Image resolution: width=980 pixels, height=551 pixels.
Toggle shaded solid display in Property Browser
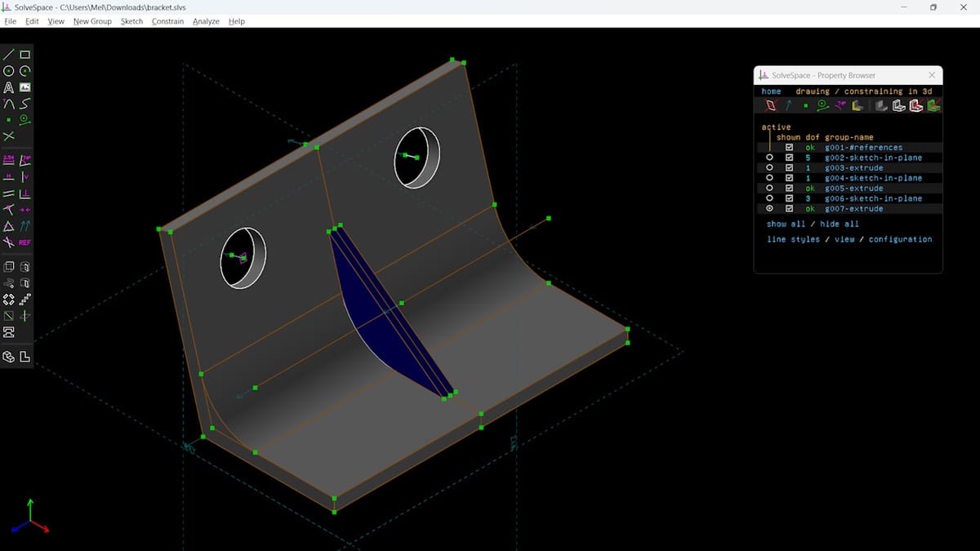(881, 105)
